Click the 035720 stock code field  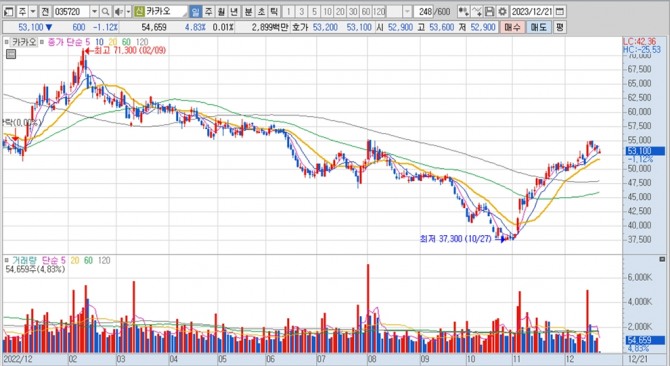[72, 12]
